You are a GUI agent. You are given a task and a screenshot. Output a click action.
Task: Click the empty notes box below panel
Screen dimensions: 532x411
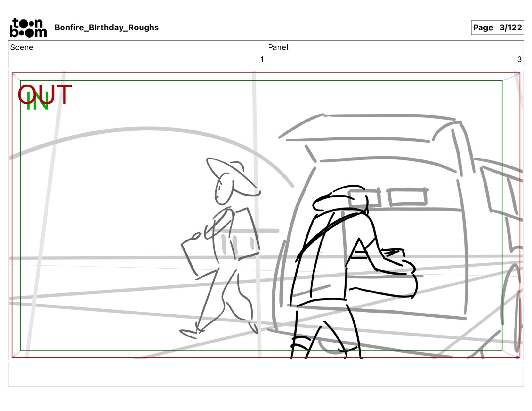pyautogui.click(x=266, y=374)
